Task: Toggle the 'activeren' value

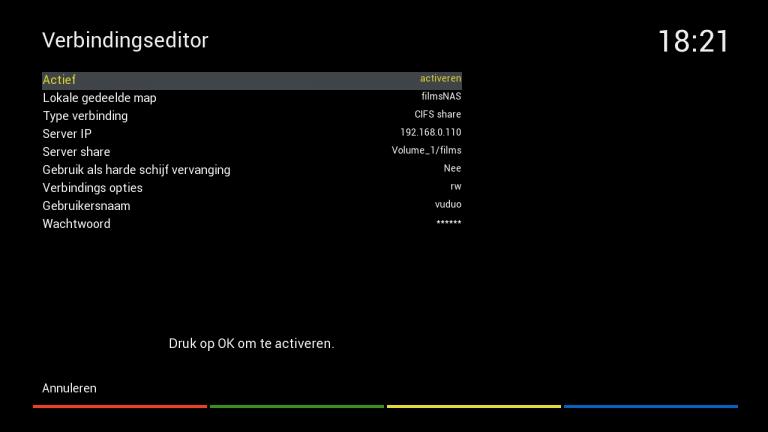Action: 440,78
